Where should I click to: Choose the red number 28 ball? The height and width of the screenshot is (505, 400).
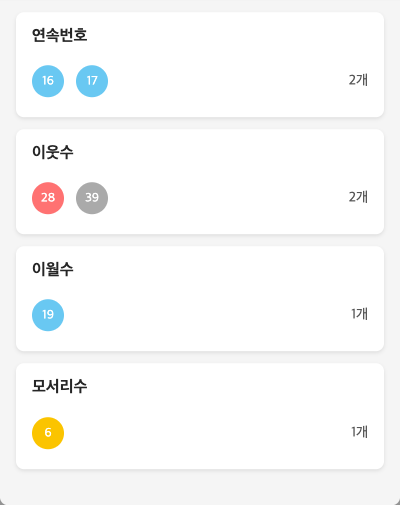pos(48,198)
